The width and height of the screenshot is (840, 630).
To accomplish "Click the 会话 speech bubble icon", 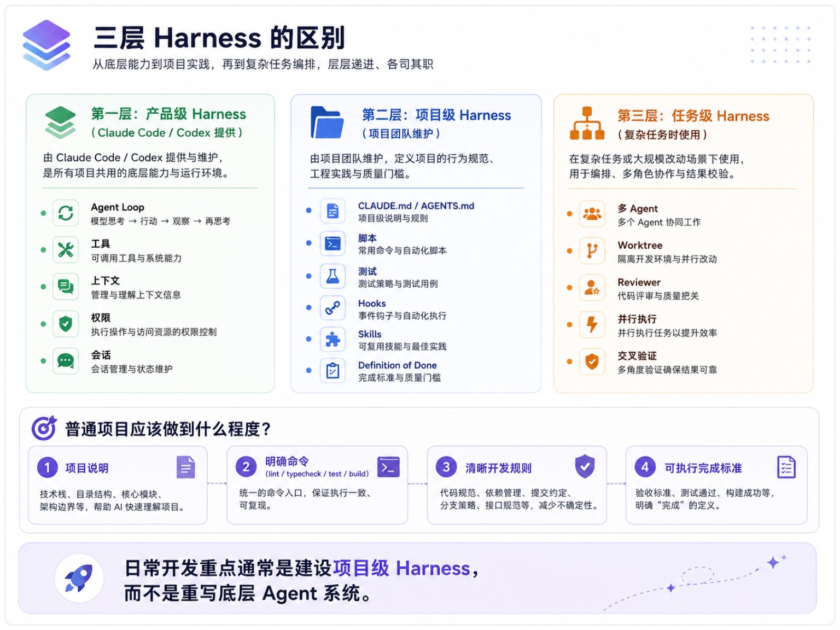I will [66, 361].
